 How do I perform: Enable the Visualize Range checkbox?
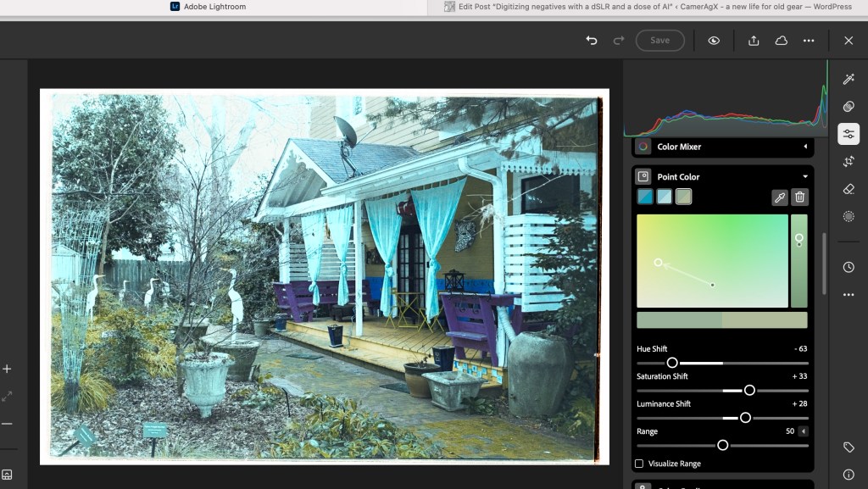[x=639, y=464]
